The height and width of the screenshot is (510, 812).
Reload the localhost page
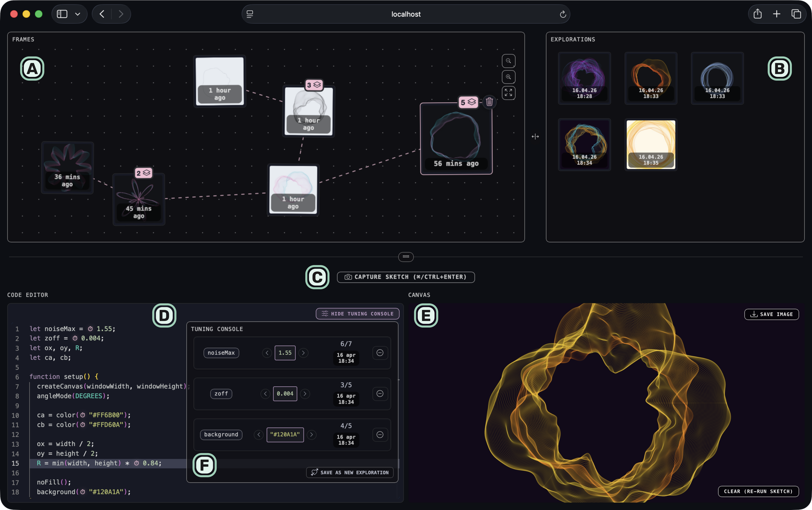pyautogui.click(x=563, y=14)
